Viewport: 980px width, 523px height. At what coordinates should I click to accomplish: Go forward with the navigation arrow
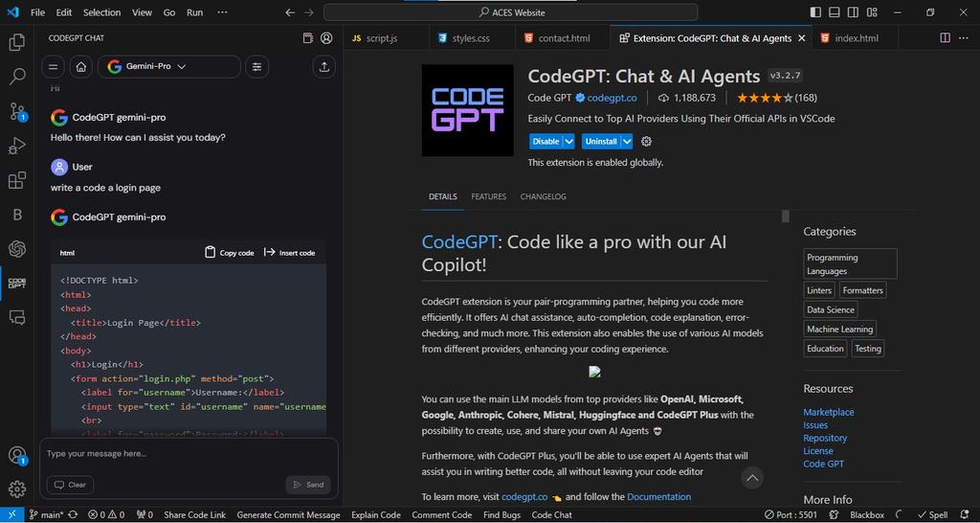[309, 12]
